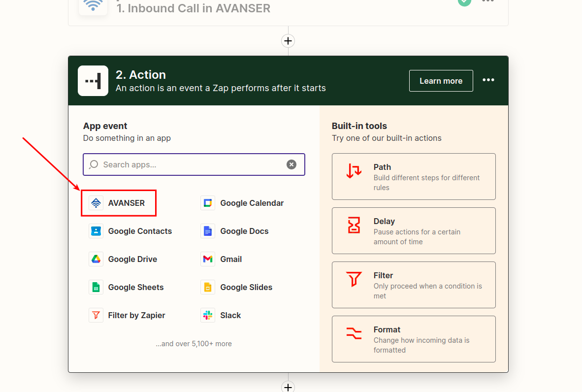Clear the Search apps field

tap(291, 164)
